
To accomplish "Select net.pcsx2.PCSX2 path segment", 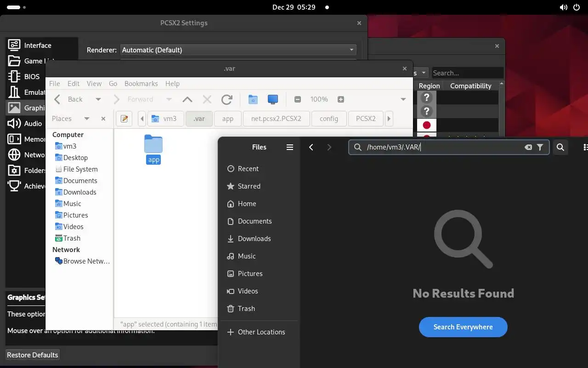I will (276, 119).
